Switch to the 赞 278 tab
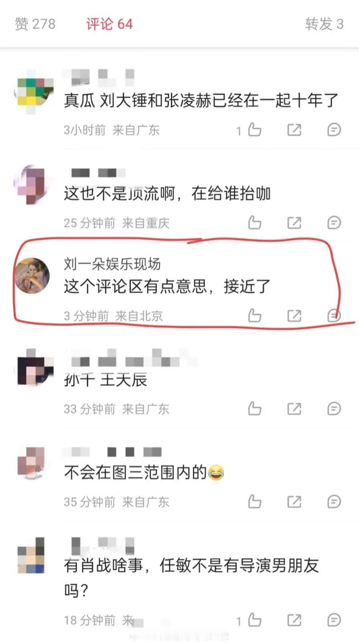 click(35, 24)
